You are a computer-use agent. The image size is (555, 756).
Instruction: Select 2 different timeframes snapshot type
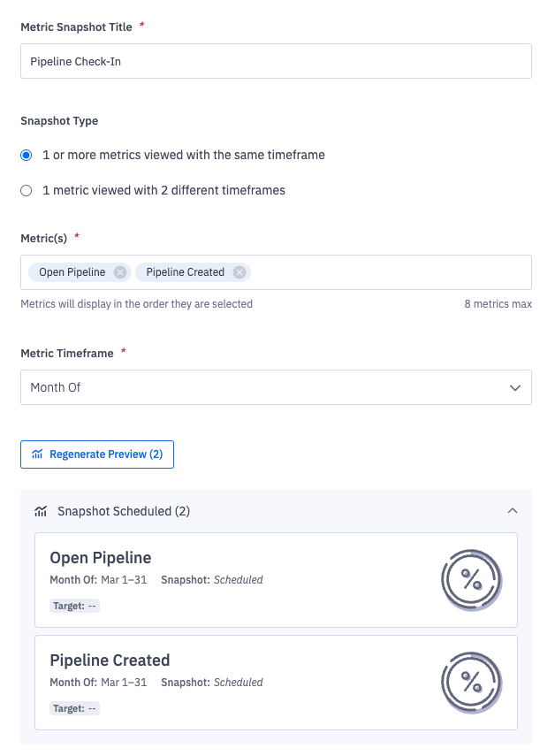point(27,190)
